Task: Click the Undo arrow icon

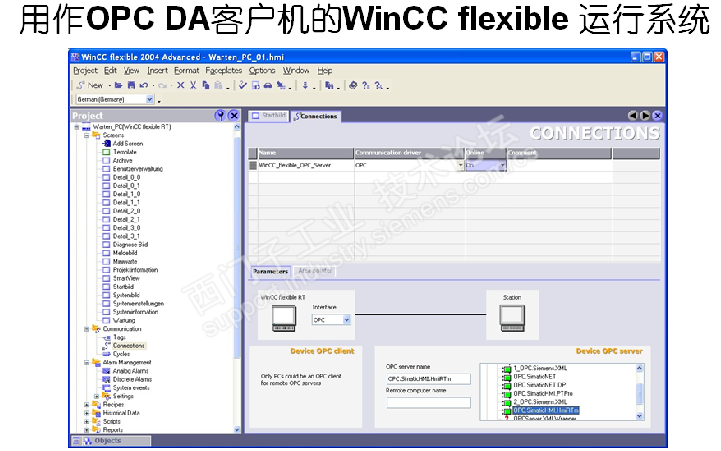Action: [144, 86]
